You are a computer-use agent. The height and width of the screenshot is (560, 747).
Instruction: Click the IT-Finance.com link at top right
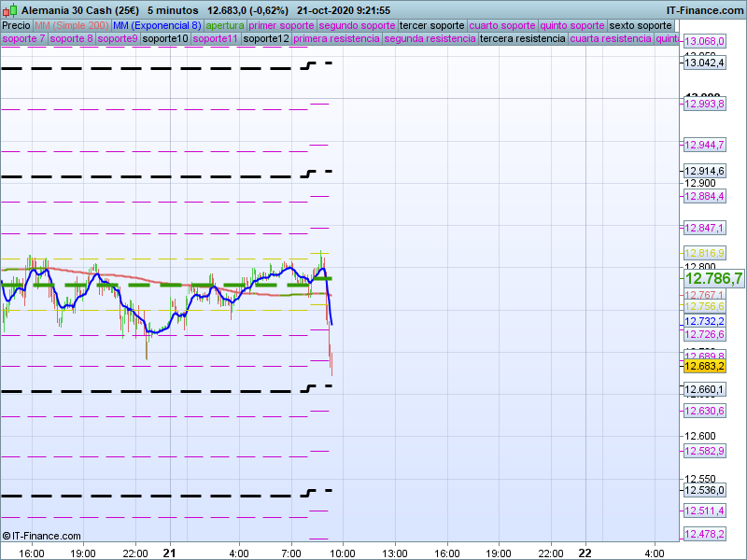pos(705,9)
